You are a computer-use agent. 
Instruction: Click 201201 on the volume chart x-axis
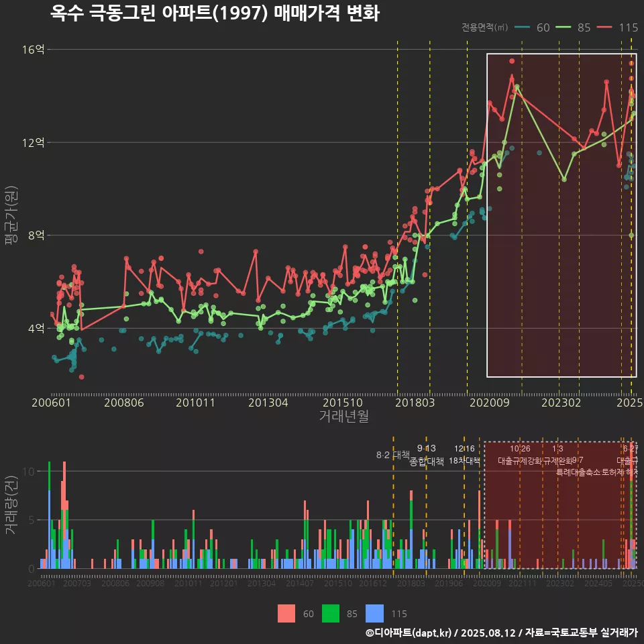pyautogui.click(x=224, y=583)
